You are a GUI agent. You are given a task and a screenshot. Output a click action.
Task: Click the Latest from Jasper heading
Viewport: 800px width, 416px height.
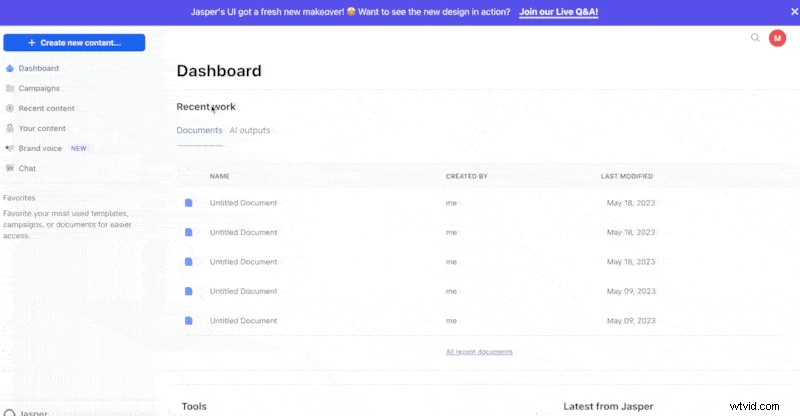[x=608, y=406]
